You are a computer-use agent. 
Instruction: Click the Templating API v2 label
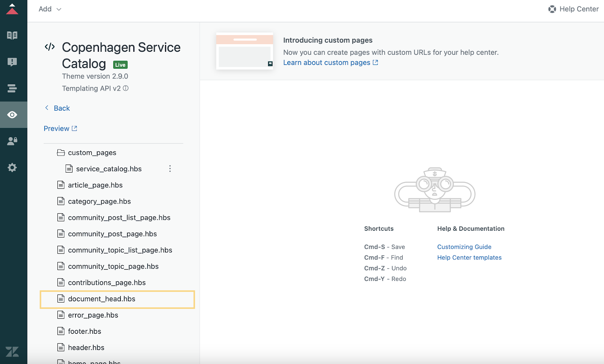click(x=91, y=88)
